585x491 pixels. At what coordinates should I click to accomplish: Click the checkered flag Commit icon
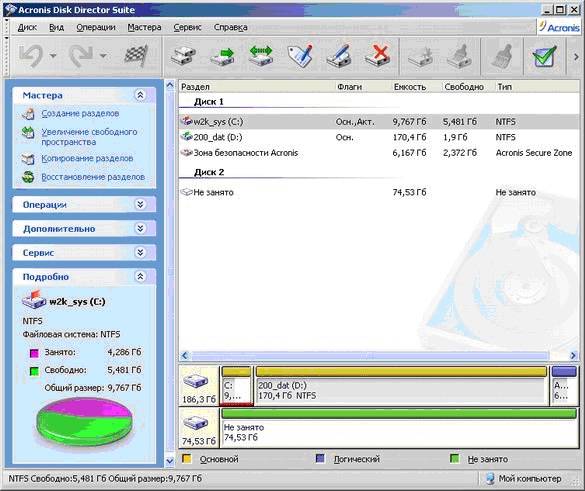(x=136, y=56)
